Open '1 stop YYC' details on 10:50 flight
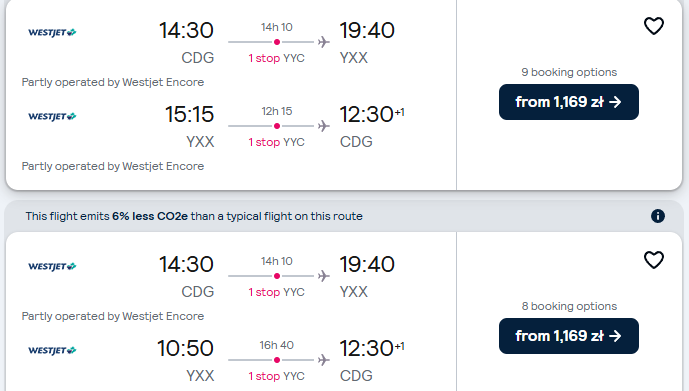Image resolution: width=689 pixels, height=391 pixels. click(x=276, y=377)
